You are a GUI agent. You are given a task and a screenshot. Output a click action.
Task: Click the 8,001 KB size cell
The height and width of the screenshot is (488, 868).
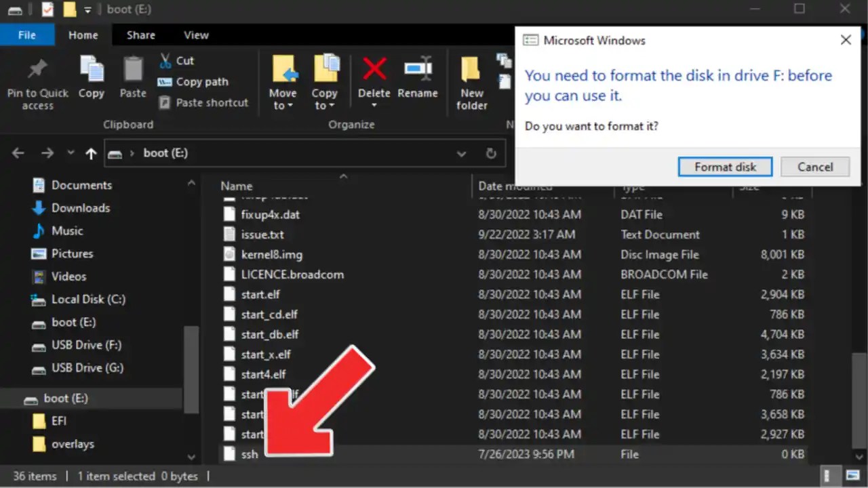pos(783,255)
